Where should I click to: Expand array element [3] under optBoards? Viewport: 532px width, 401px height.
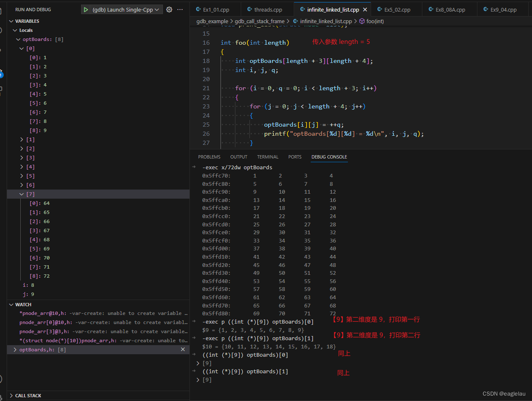[21, 157]
